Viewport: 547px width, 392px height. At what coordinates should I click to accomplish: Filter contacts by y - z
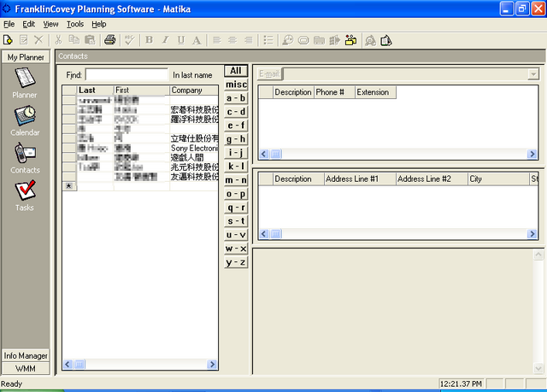236,262
